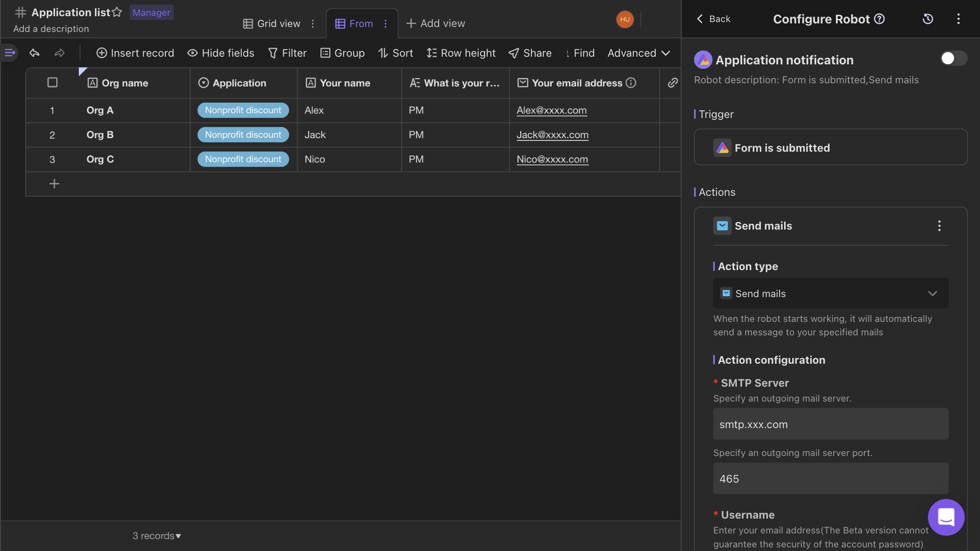This screenshot has width=980, height=551.
Task: Open Action type Send mails dropdown
Action: (x=830, y=293)
